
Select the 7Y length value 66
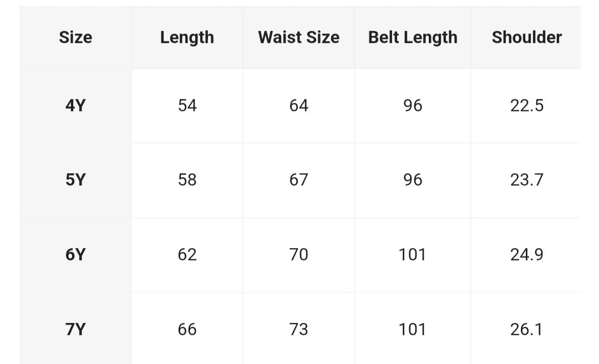pos(187,329)
